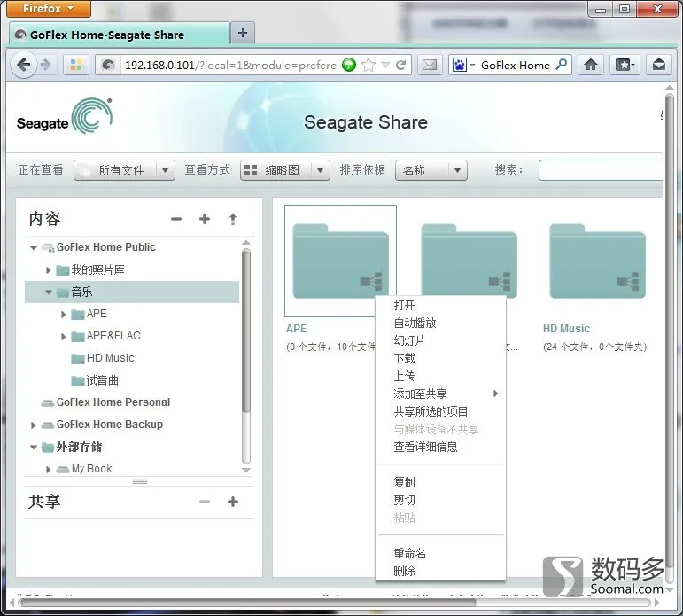
Task: Expand the GoFlex Home Backup node
Action: point(33,425)
